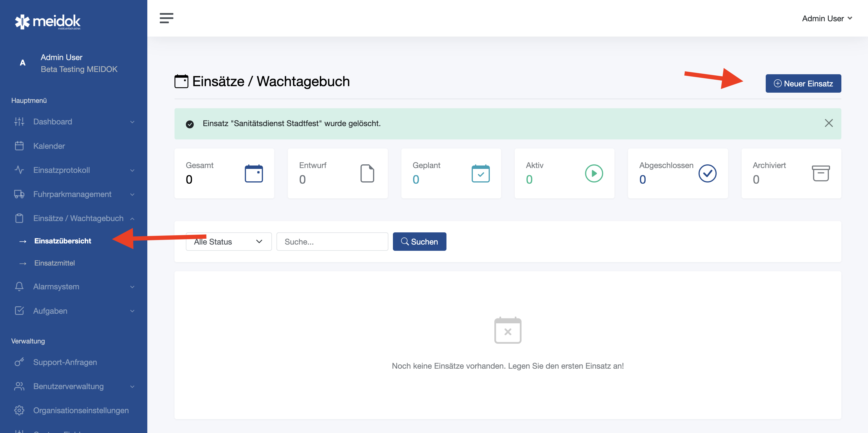This screenshot has height=433, width=868.
Task: Click the meidok logo
Action: [x=48, y=22]
